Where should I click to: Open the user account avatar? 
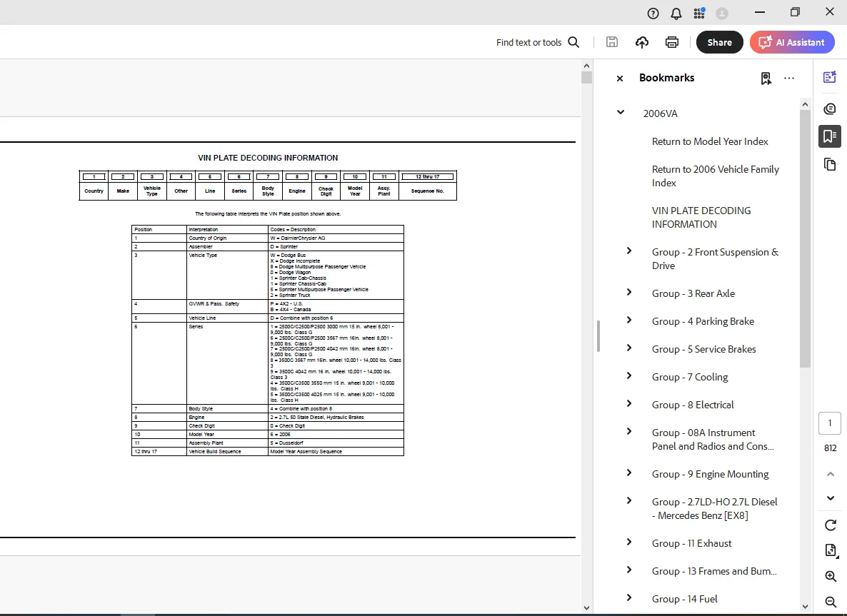pyautogui.click(x=722, y=14)
